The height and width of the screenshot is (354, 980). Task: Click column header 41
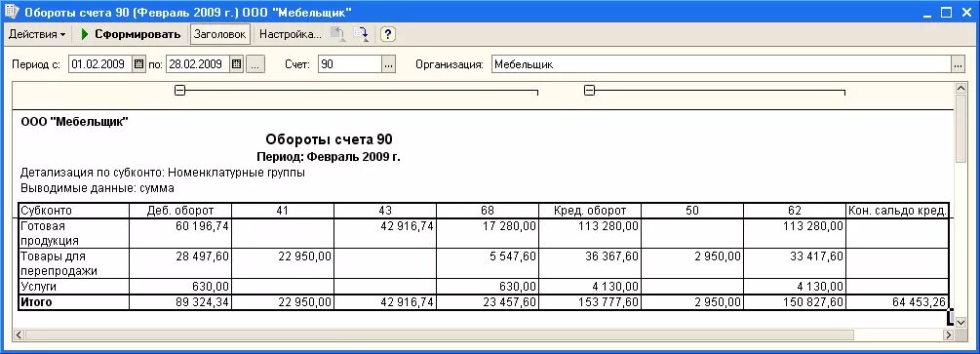click(x=283, y=211)
